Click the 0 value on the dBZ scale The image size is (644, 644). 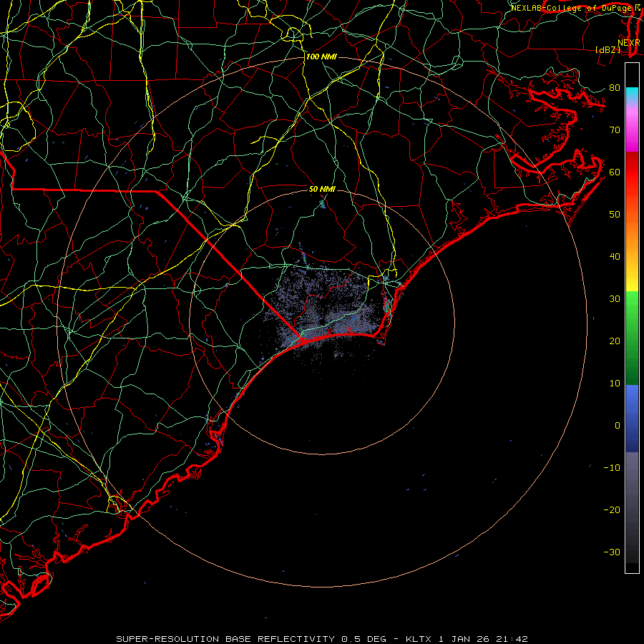pos(618,426)
